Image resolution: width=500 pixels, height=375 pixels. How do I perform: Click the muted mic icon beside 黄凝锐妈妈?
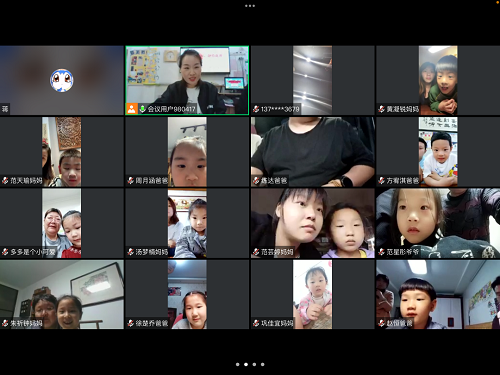tap(382, 109)
